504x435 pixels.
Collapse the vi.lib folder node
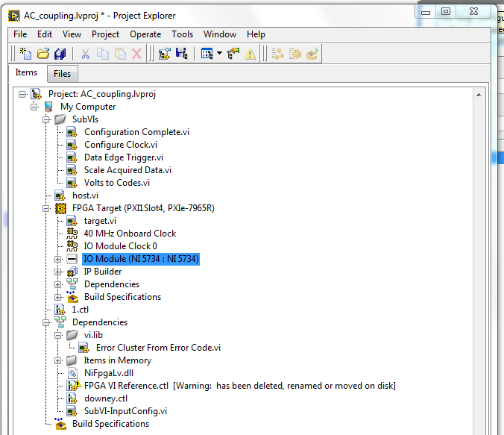coord(59,335)
